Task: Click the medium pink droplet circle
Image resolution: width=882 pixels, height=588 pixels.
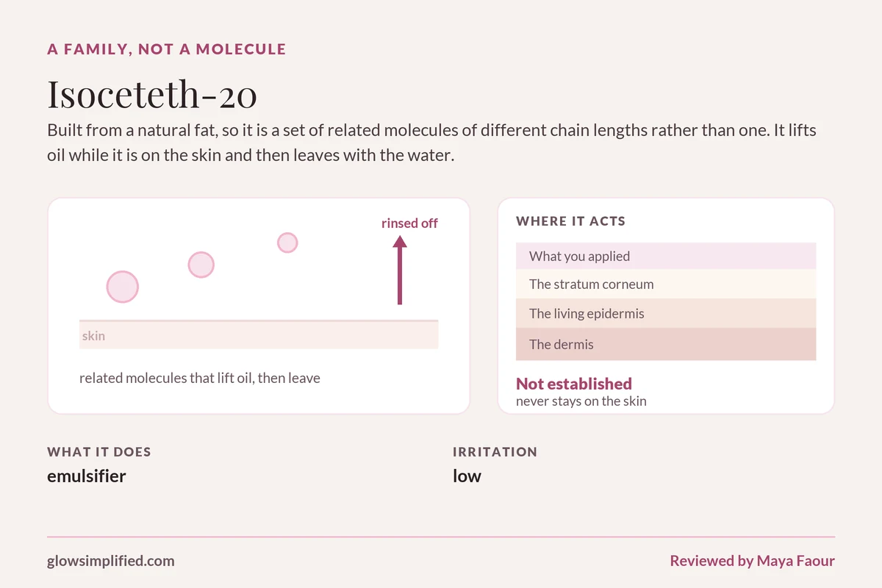Action: (x=201, y=265)
